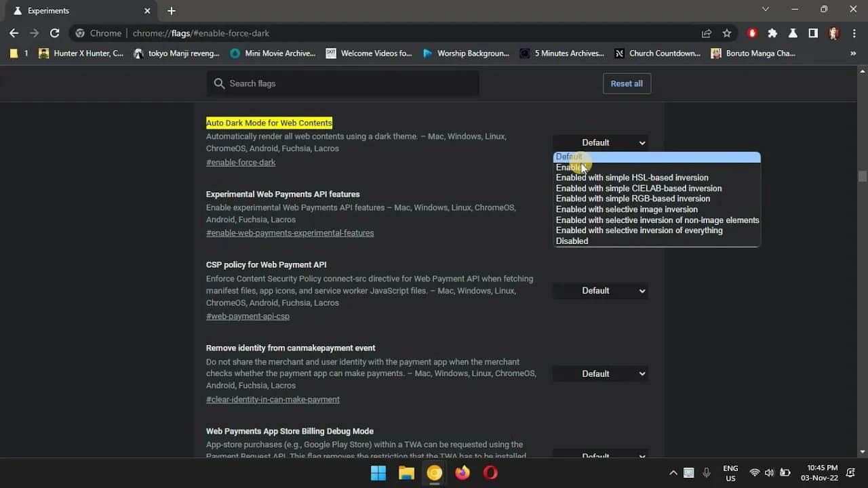
Task: Click the AdBlock extension icon
Action: [751, 33]
